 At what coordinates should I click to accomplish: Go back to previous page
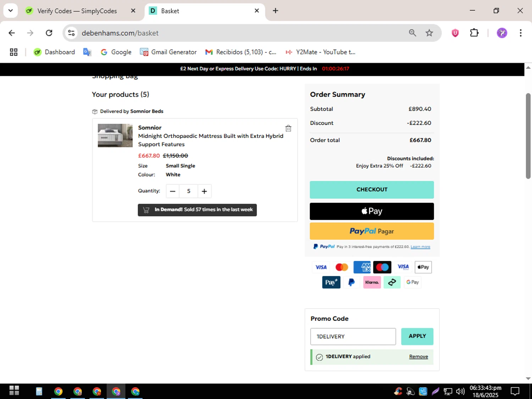(12, 33)
